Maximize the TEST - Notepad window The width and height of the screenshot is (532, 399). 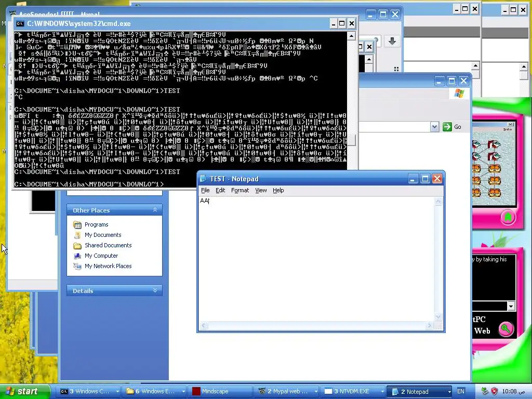pos(425,179)
